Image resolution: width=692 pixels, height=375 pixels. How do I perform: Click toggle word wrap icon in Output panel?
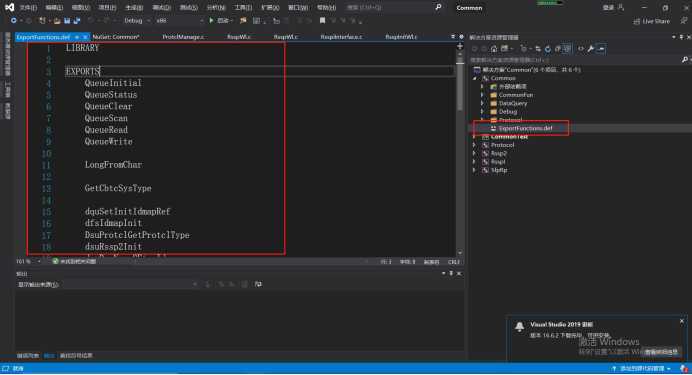click(258, 284)
